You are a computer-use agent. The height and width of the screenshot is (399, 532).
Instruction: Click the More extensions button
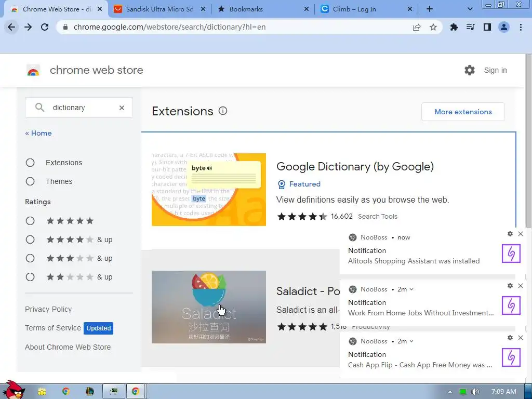point(463,112)
